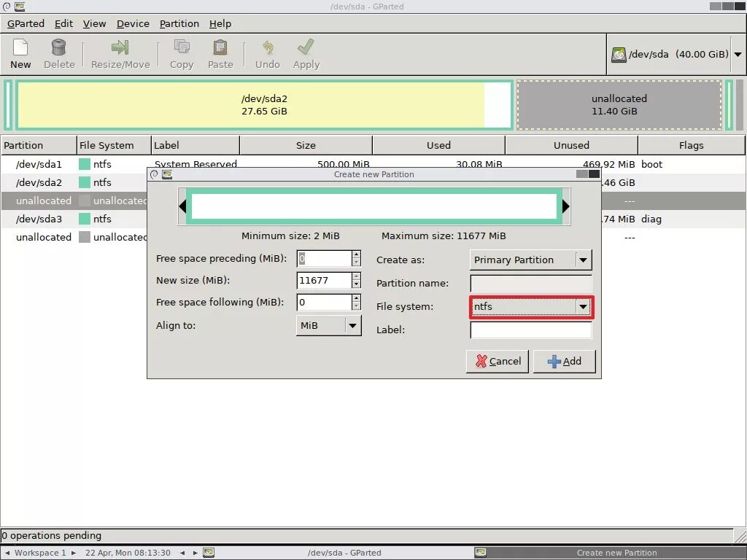Click gray square of bottom unallocated row
The width and height of the screenshot is (747, 560).
85,237
